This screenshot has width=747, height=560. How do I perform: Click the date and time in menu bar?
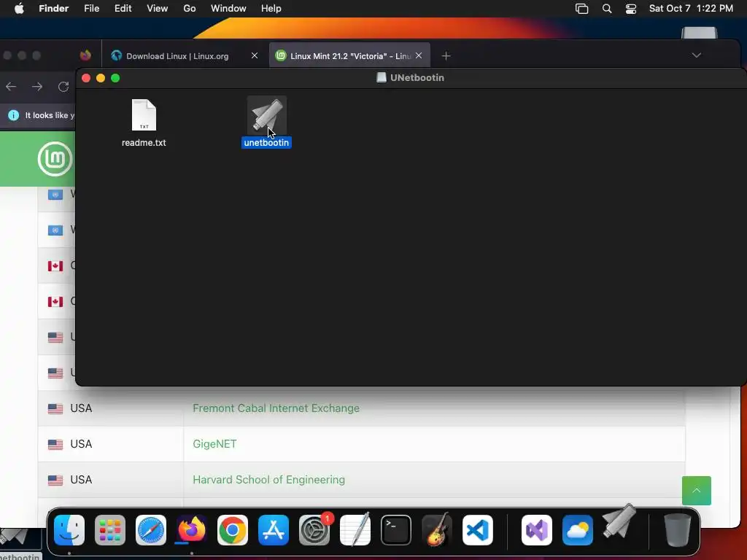point(691,9)
